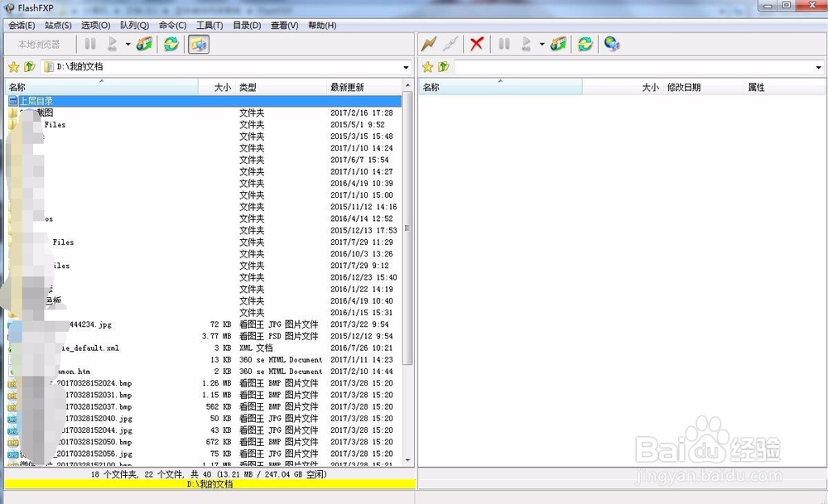Refresh the remote file list
Screen dimensions: 828x504
click(585, 44)
